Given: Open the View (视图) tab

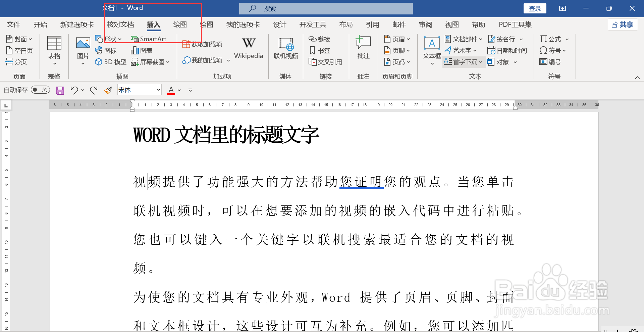Looking at the screenshot, I should click(452, 25).
